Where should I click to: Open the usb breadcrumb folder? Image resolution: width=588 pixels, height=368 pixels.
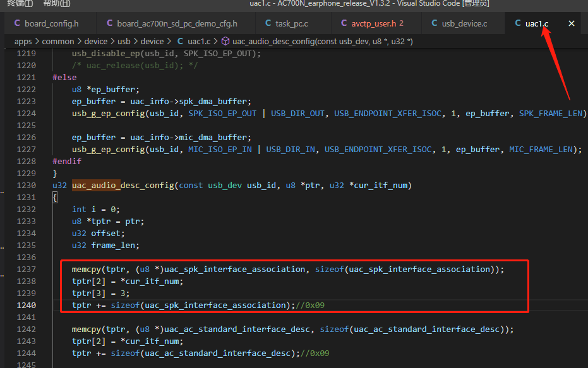(x=124, y=41)
